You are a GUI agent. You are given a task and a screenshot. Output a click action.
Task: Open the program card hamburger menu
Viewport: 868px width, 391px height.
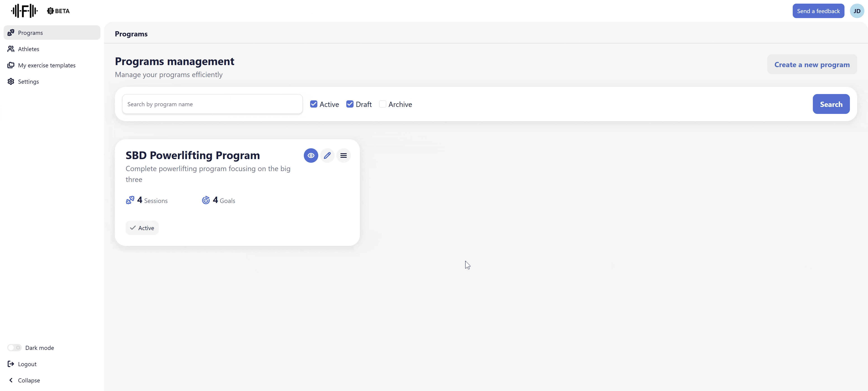[343, 155]
